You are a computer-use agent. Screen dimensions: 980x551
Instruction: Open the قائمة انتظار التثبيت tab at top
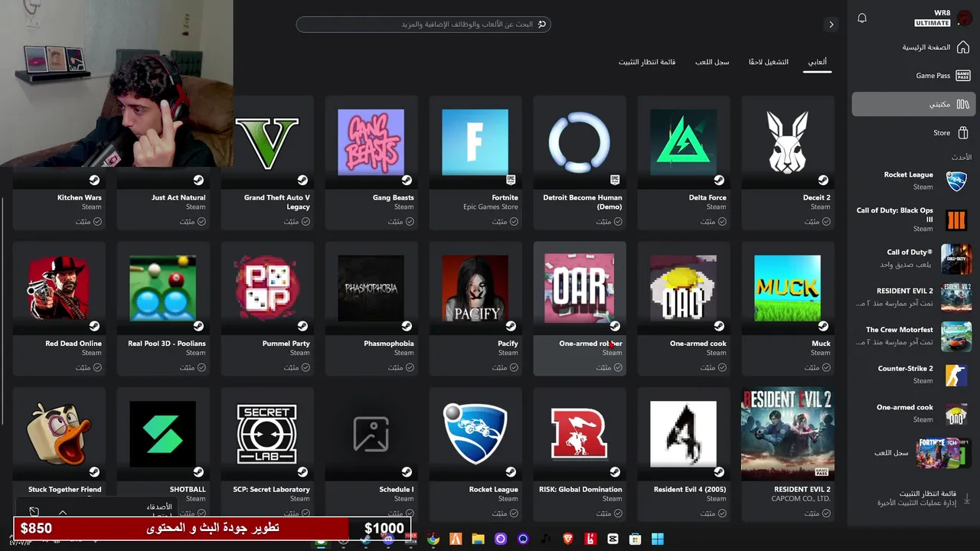[647, 62]
